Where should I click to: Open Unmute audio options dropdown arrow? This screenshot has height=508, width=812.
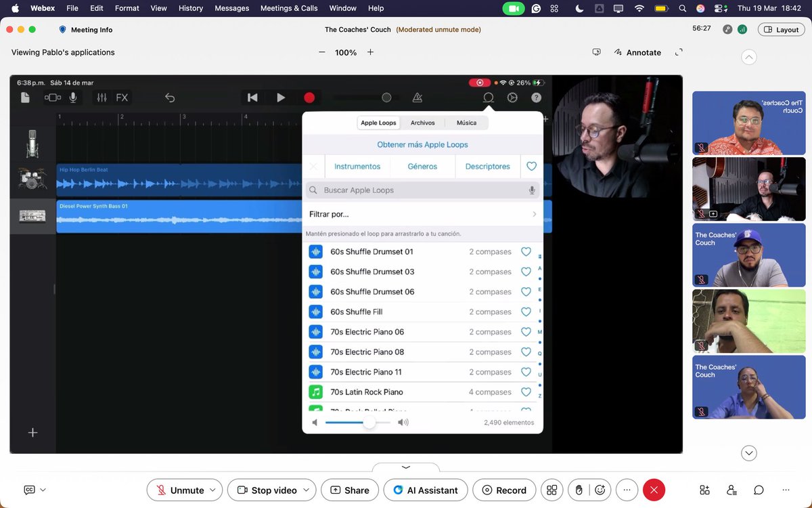click(212, 490)
